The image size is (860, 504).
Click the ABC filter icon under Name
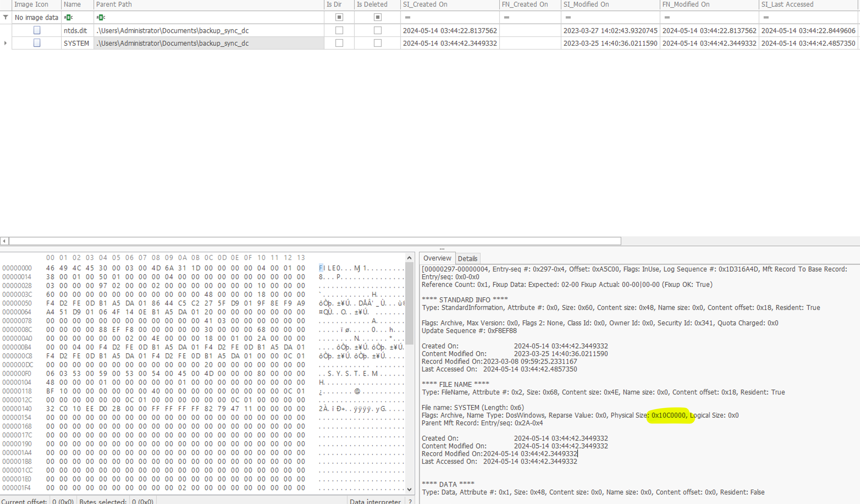pos(68,17)
